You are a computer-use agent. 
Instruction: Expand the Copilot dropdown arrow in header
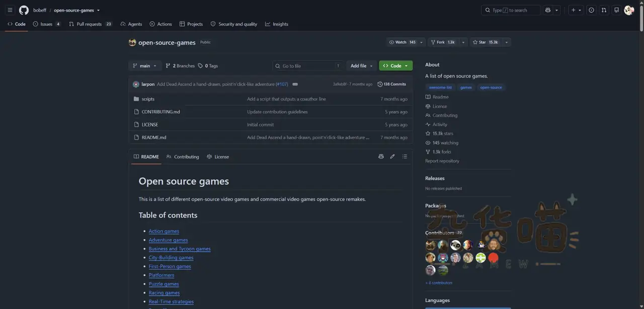point(557,10)
